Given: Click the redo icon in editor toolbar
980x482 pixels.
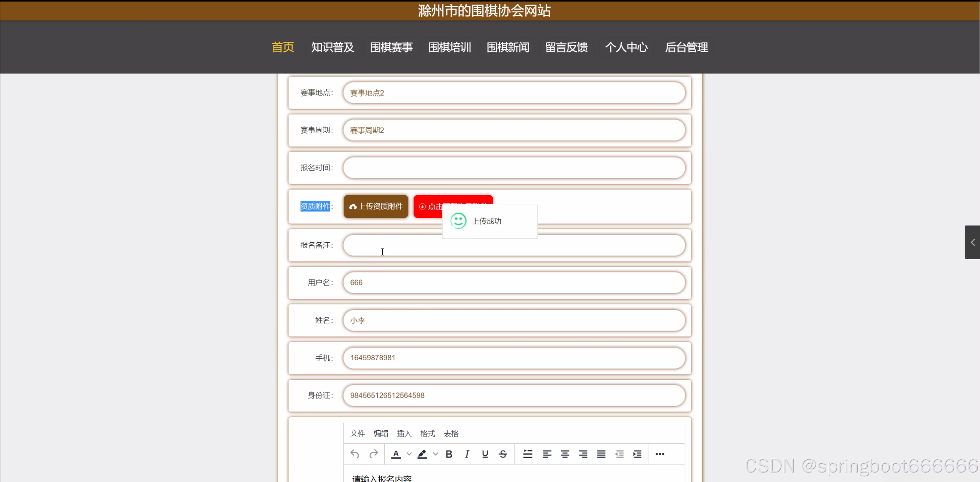Looking at the screenshot, I should click(374, 454).
